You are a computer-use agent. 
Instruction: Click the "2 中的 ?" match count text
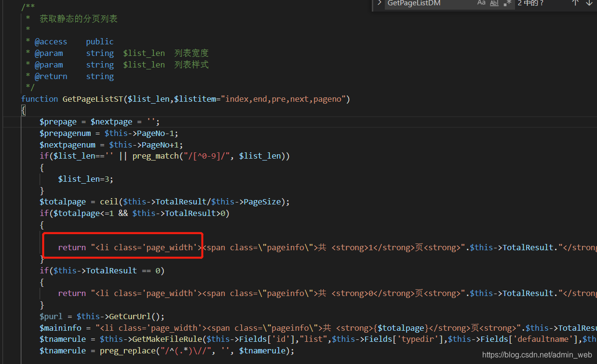pos(530,3)
